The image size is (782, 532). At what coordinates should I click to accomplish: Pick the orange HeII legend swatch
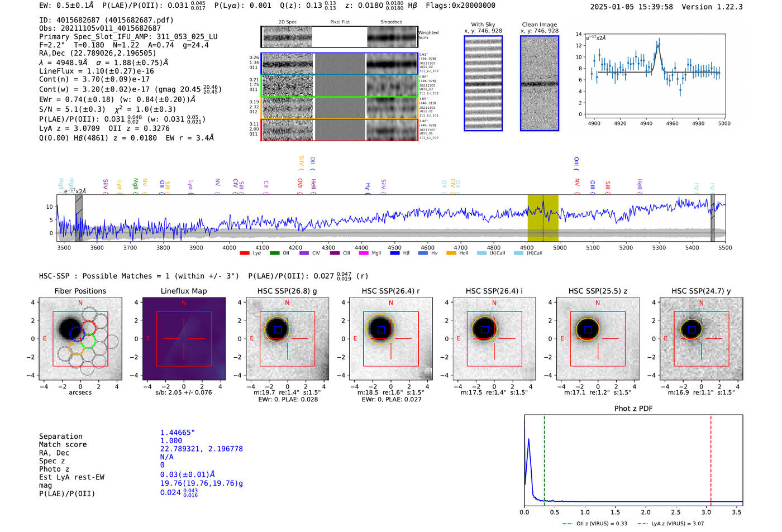pyautogui.click(x=451, y=253)
